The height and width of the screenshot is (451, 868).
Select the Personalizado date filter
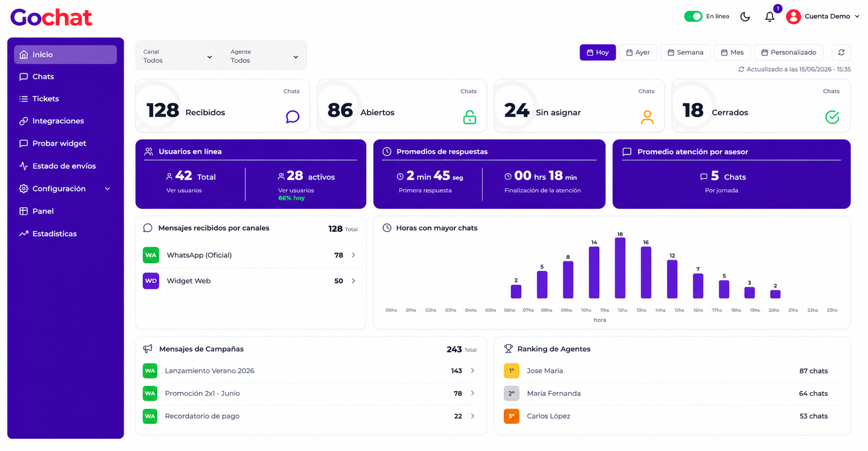(789, 52)
